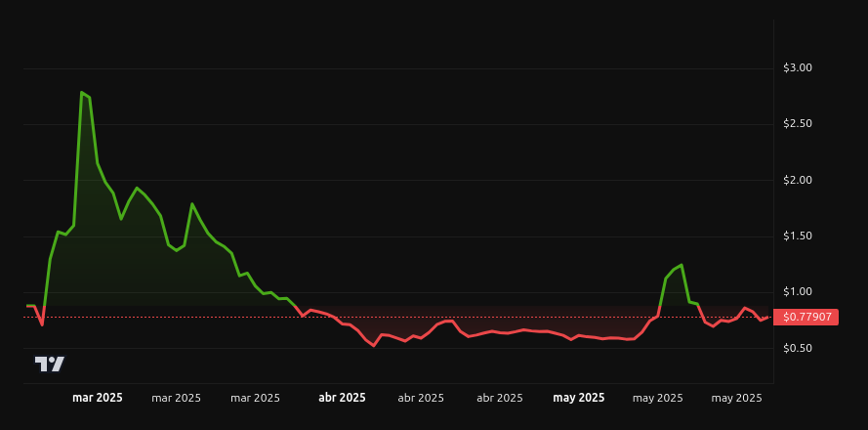The height and width of the screenshot is (430, 868).
Task: Click the green peak near $1.80 in March
Action: (x=192, y=204)
